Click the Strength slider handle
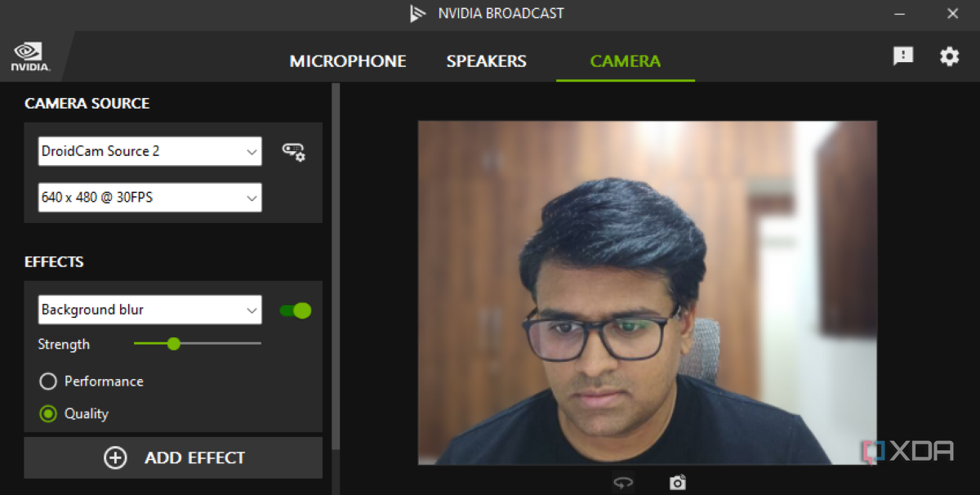 click(173, 344)
